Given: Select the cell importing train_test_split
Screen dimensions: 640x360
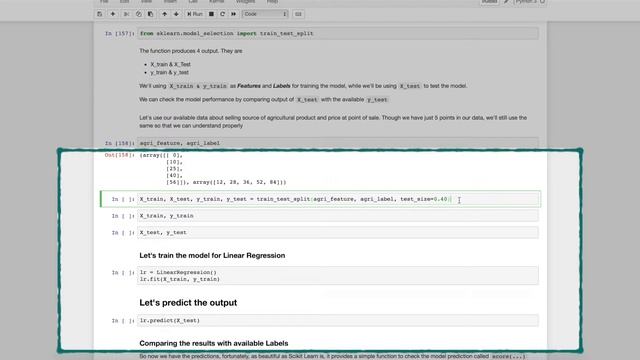Looking at the screenshot, I should (338, 33).
